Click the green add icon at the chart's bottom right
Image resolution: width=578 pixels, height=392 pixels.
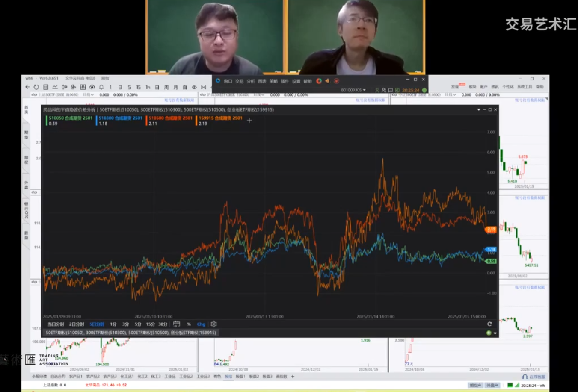coord(489,333)
